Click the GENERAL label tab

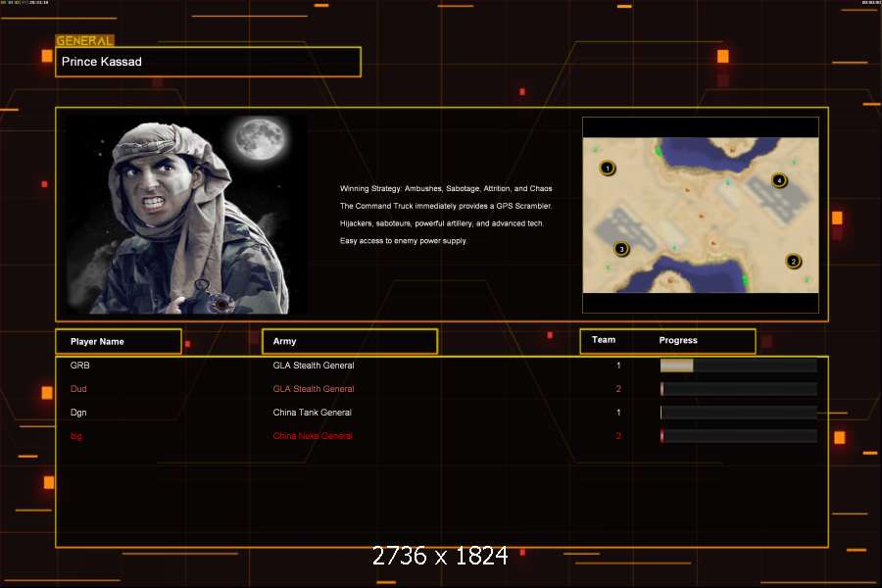(x=84, y=41)
